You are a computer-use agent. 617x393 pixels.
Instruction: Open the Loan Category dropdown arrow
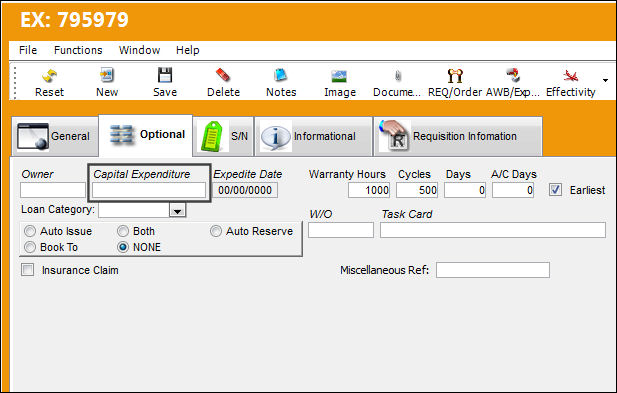click(x=177, y=210)
